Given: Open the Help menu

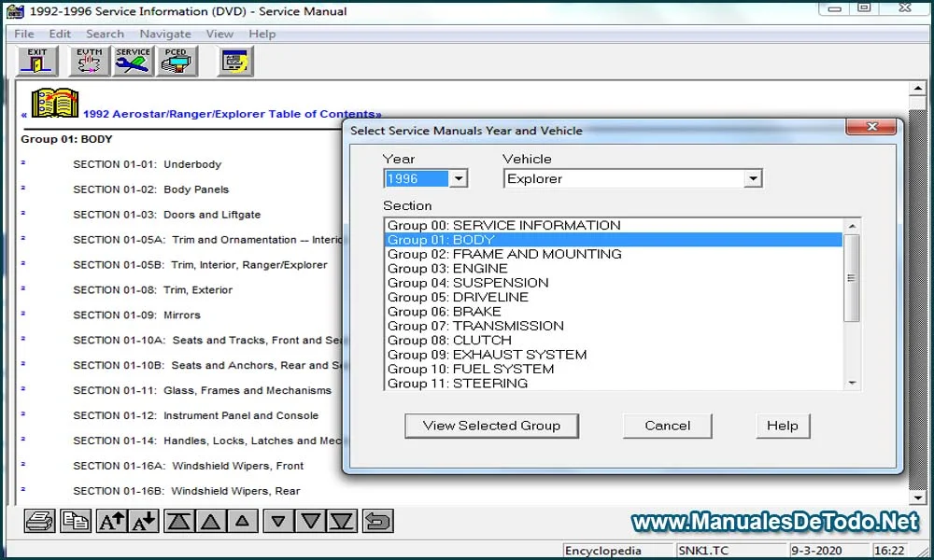Looking at the screenshot, I should [262, 34].
